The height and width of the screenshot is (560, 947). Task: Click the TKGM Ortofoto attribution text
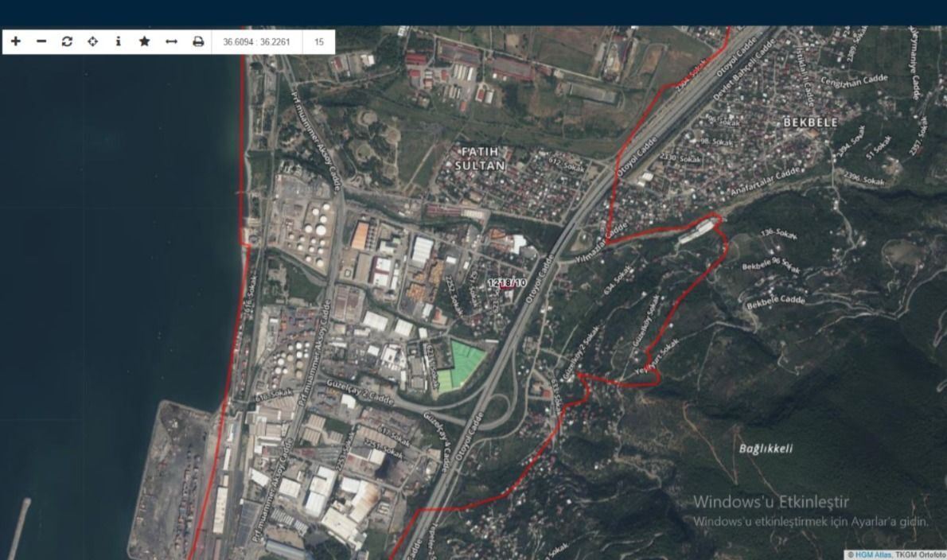coord(921,554)
